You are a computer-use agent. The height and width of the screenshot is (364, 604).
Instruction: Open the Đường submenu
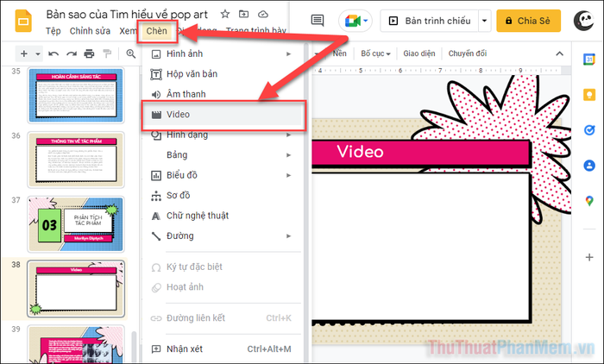(x=222, y=235)
